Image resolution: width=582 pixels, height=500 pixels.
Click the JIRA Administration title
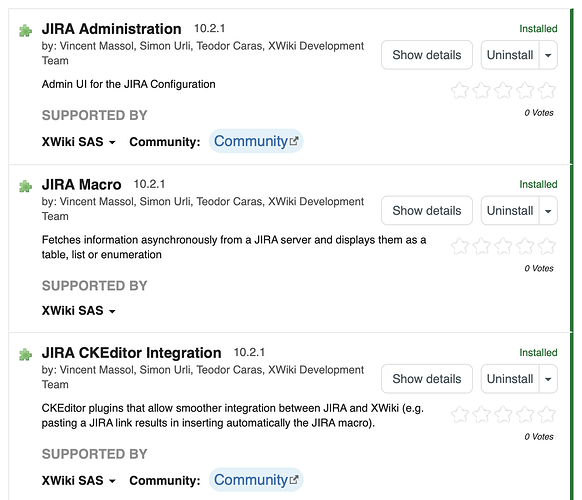click(111, 29)
